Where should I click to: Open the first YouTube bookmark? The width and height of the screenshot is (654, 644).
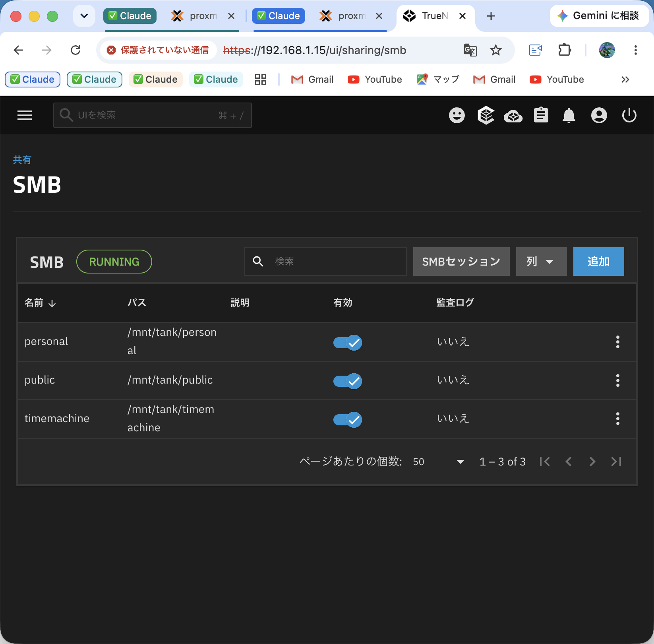(x=375, y=80)
